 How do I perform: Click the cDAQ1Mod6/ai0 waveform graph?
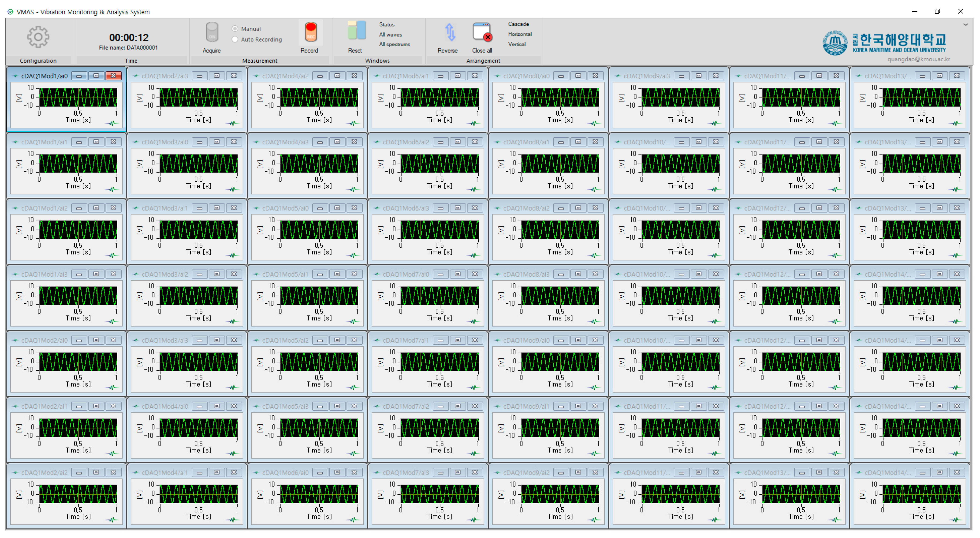pyautogui.click(x=319, y=494)
